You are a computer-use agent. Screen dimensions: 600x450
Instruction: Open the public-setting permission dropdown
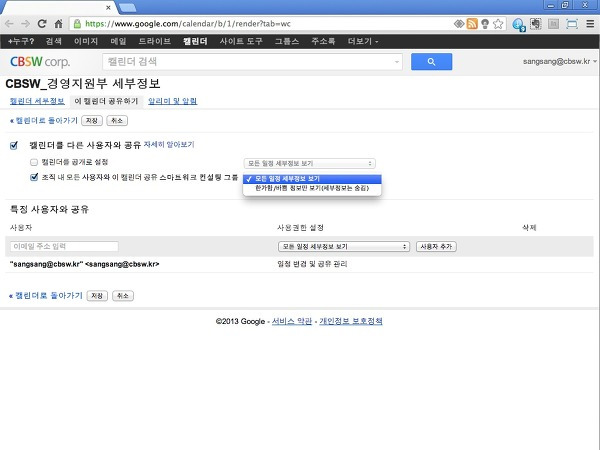click(310, 163)
